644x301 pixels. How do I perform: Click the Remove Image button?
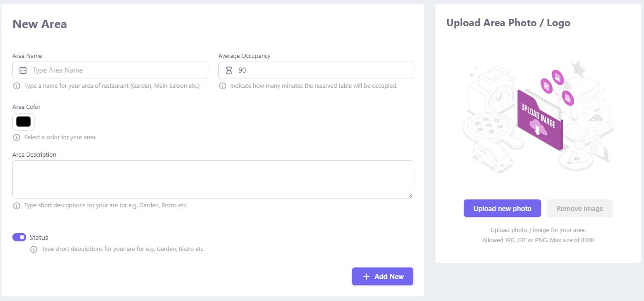click(580, 208)
